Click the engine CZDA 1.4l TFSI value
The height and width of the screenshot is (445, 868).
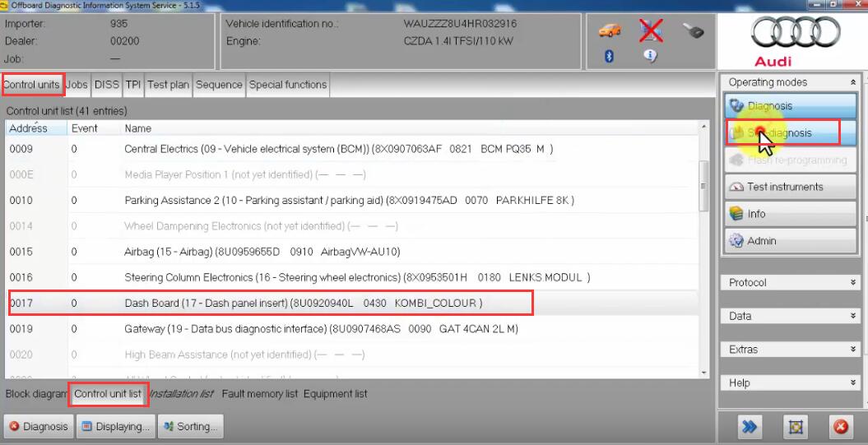pos(458,41)
